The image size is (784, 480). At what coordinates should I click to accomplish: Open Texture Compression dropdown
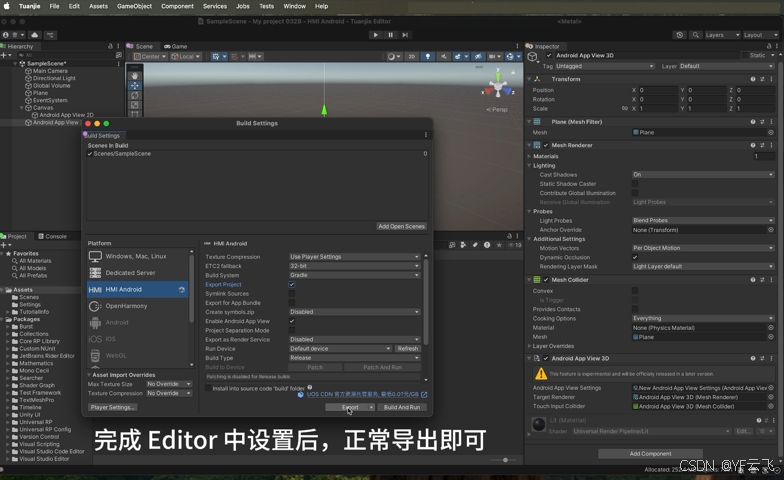[354, 256]
